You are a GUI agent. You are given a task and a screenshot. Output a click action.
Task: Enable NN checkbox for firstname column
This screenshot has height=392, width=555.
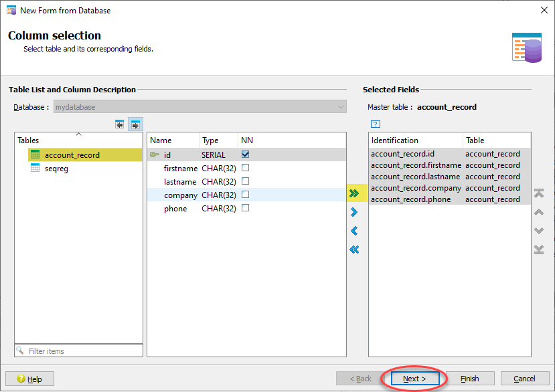coord(245,168)
